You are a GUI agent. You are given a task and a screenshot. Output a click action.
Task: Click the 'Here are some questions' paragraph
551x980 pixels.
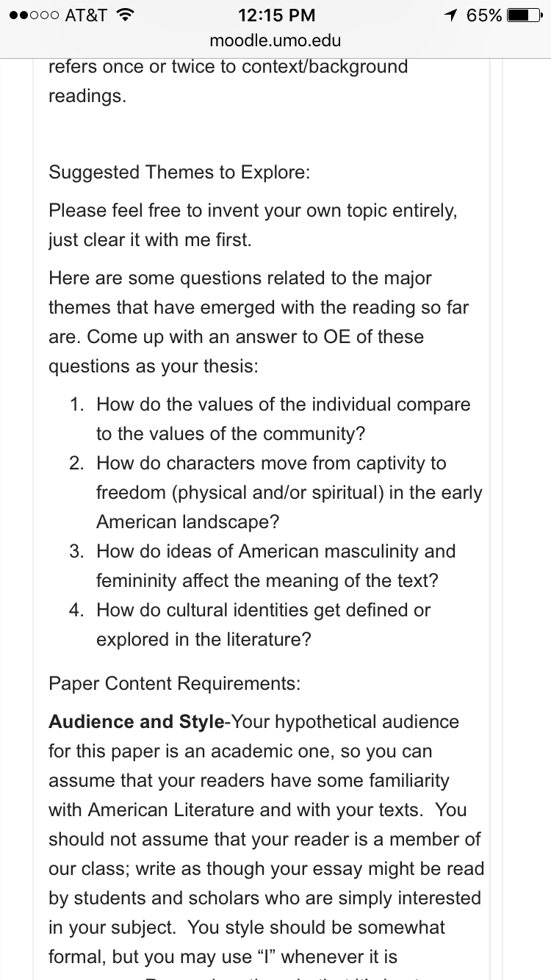(x=257, y=322)
